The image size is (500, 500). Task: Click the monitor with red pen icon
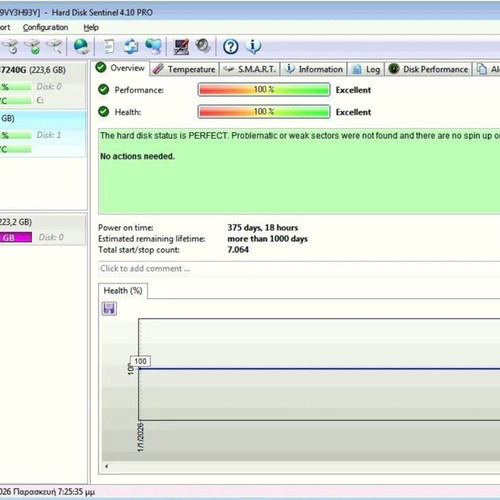click(x=181, y=47)
